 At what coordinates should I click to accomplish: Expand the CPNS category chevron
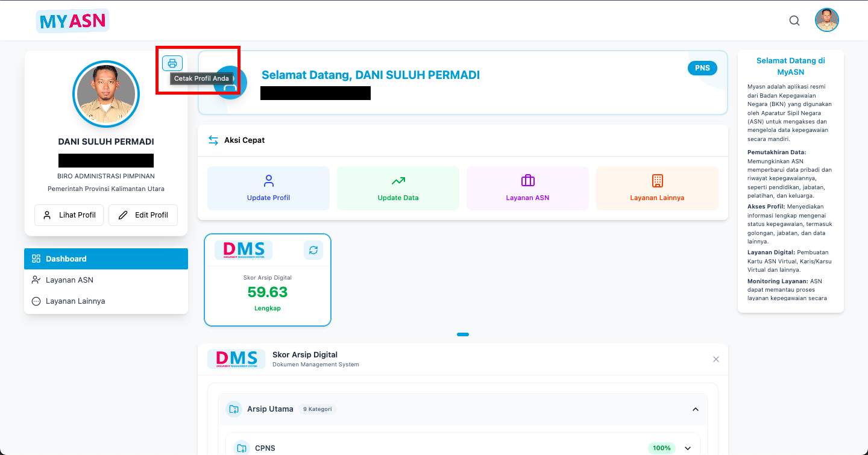tap(687, 448)
